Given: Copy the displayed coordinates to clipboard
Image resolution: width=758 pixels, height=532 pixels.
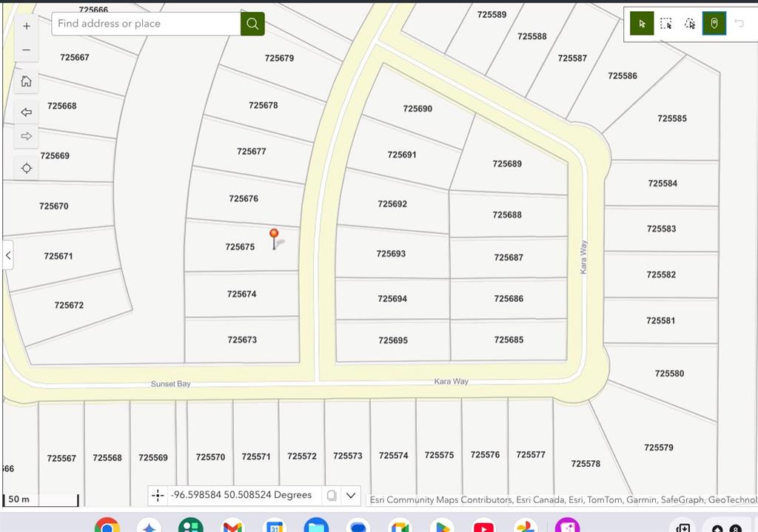Looking at the screenshot, I should pos(332,495).
